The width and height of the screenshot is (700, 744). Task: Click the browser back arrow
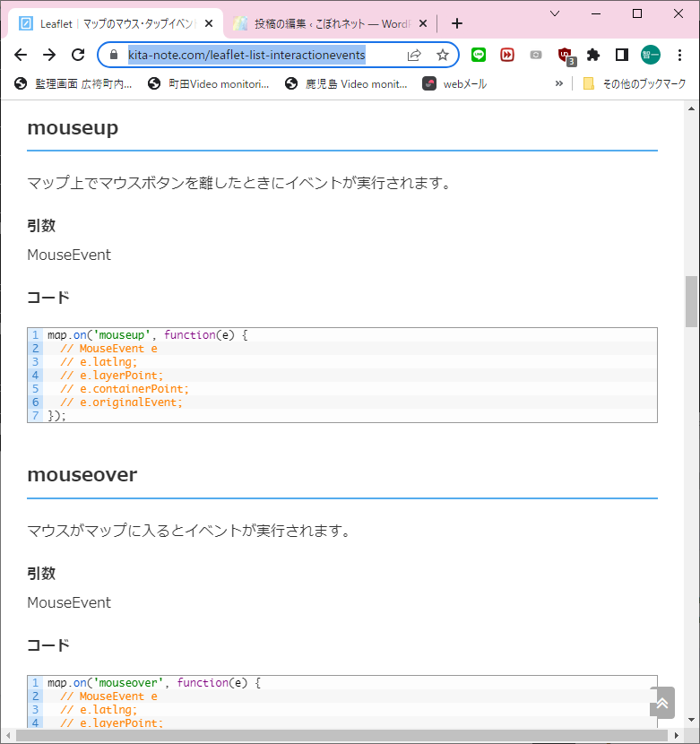(21, 55)
